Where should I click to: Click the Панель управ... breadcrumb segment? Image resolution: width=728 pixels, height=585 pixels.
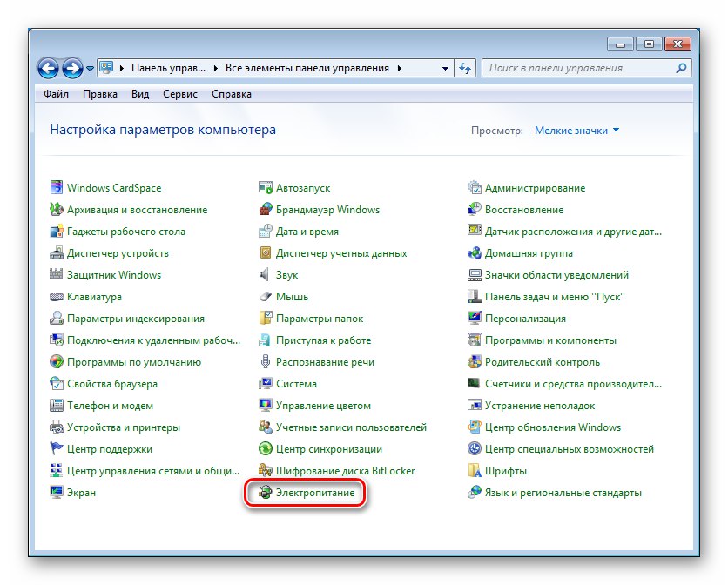(168, 68)
